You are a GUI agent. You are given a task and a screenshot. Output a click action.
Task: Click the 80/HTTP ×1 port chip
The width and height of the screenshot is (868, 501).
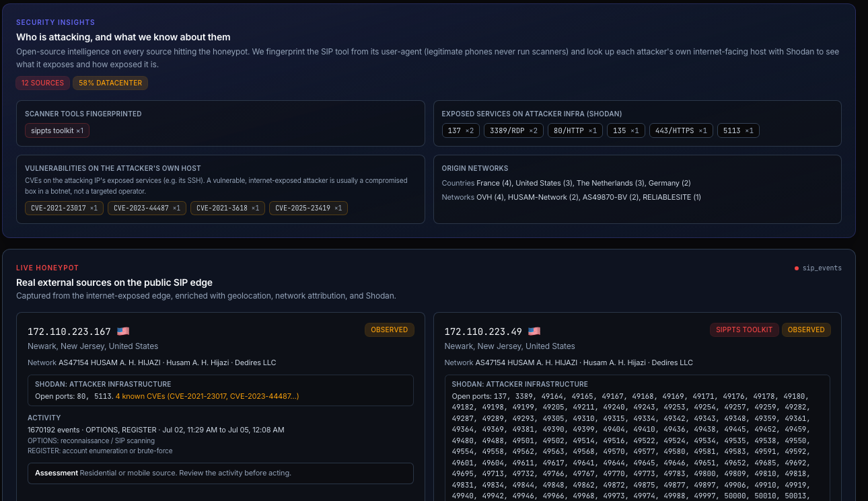pos(575,130)
